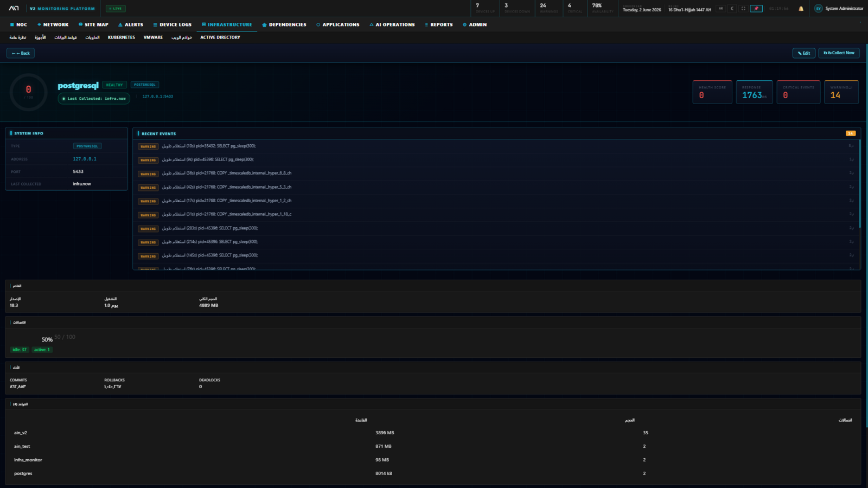Select the infra_monitor database row
Image resolution: width=868 pixels, height=488 pixels.
tap(433, 460)
